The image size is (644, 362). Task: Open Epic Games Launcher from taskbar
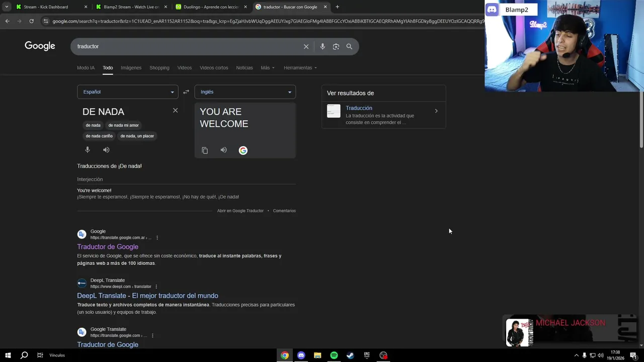[x=367, y=355]
